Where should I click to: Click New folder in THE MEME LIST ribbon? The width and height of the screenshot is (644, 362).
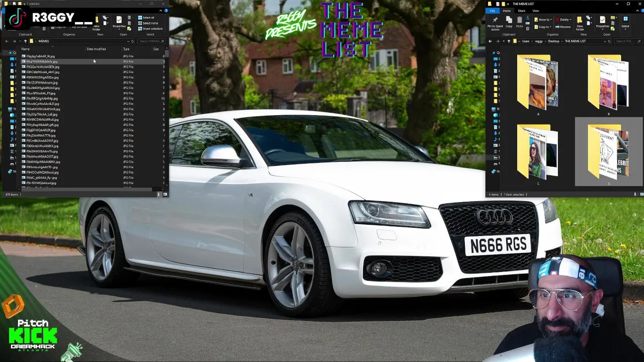580,23
